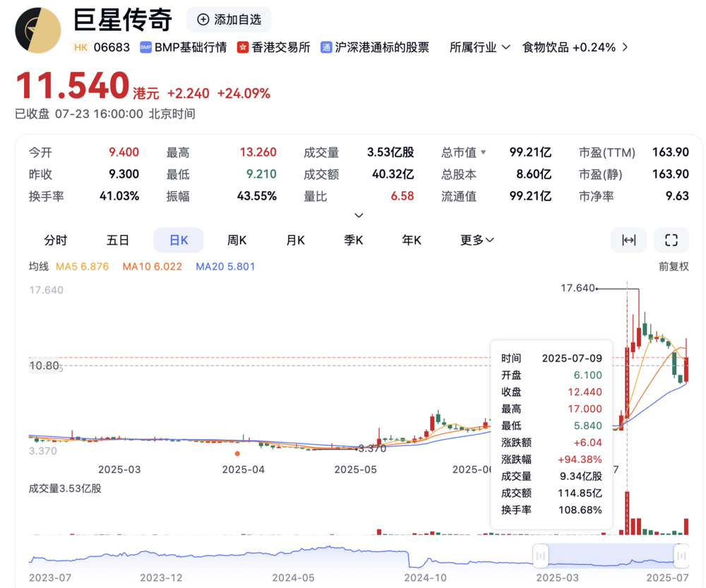Open the 更多 chart period dropdown
The width and height of the screenshot is (706, 588).
coord(477,240)
